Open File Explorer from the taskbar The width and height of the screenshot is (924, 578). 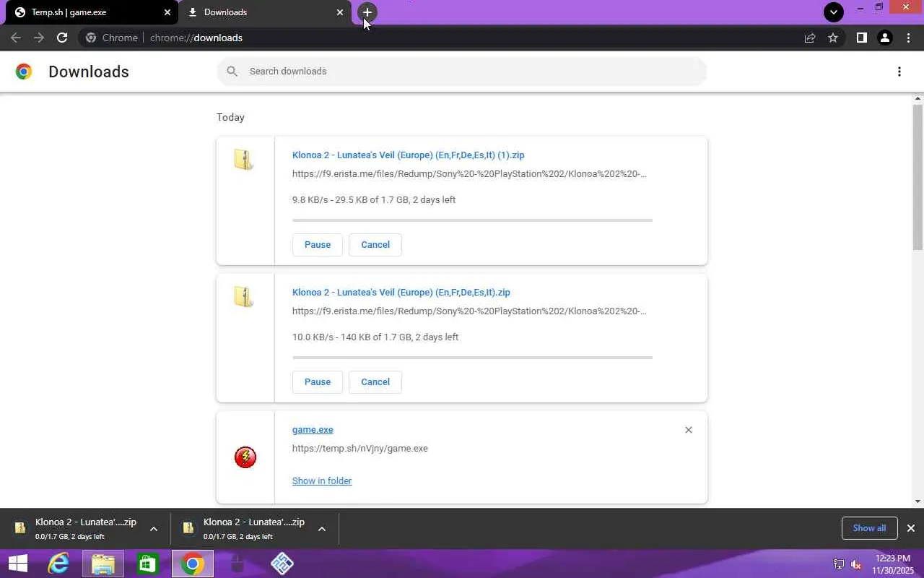[103, 564]
